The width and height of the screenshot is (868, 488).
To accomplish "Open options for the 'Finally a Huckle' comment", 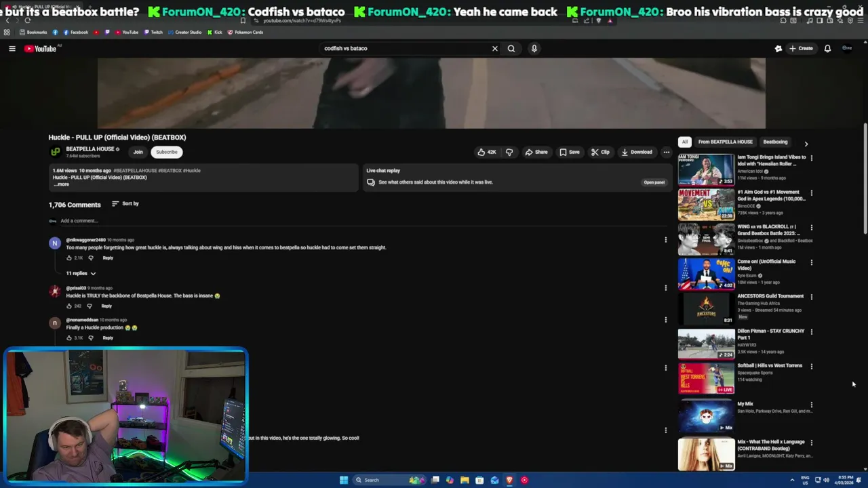I will click(x=665, y=319).
